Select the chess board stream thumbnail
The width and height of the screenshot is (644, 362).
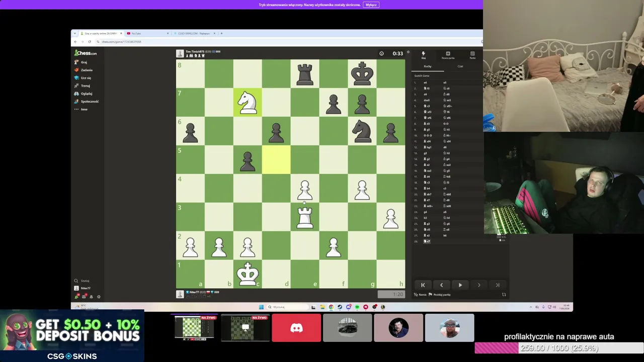194,328
